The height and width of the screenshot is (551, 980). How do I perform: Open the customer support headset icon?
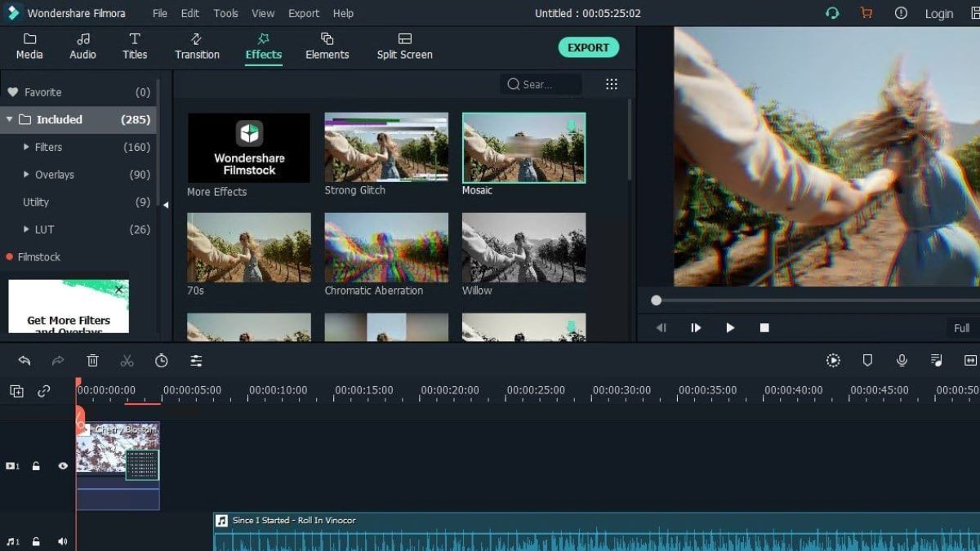tap(832, 13)
